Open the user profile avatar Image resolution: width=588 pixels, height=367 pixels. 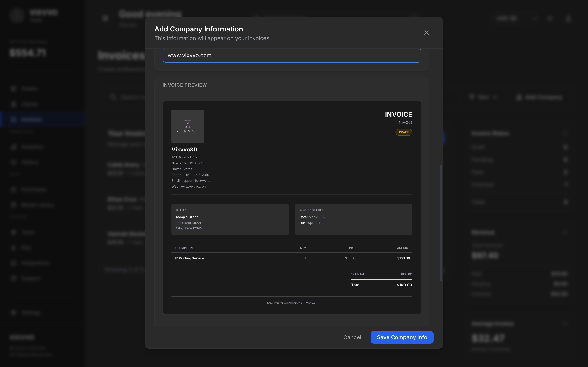(x=569, y=18)
